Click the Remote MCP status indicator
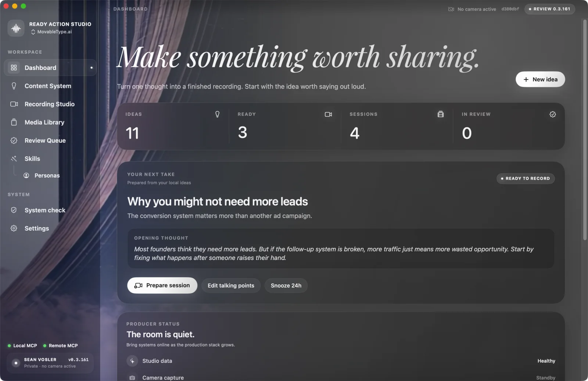The height and width of the screenshot is (381, 588). pyautogui.click(x=60, y=346)
